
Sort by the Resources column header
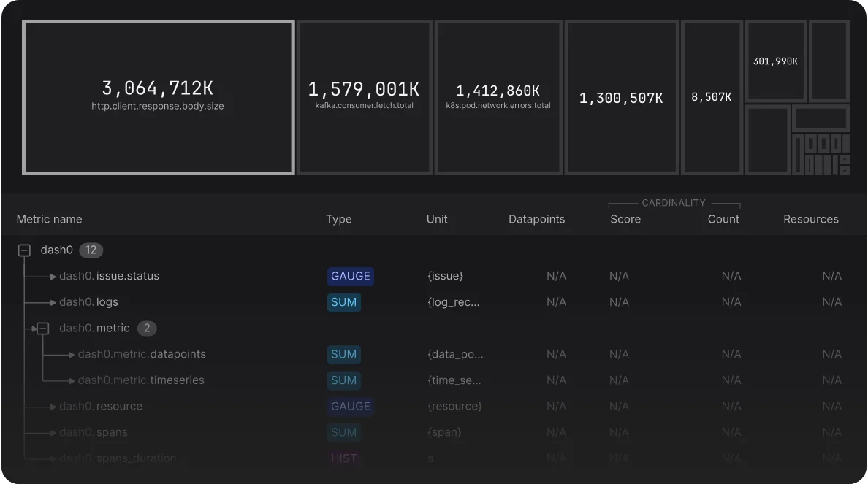click(x=811, y=219)
